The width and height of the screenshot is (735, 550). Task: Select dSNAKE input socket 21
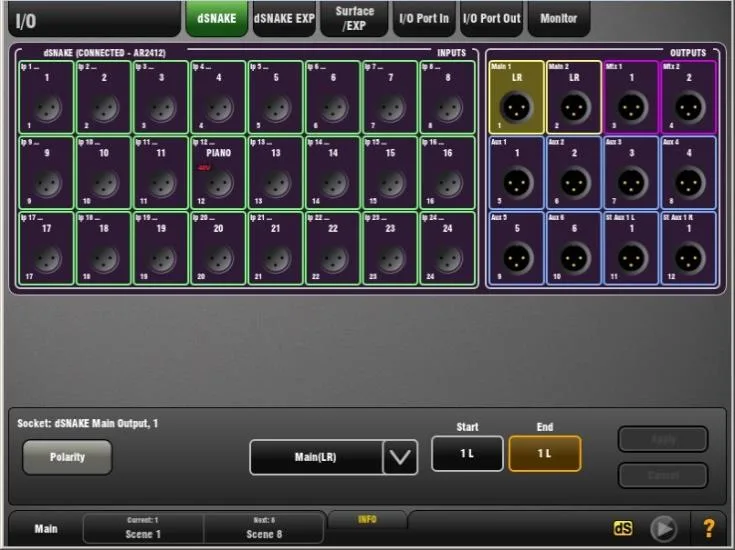click(x=275, y=248)
